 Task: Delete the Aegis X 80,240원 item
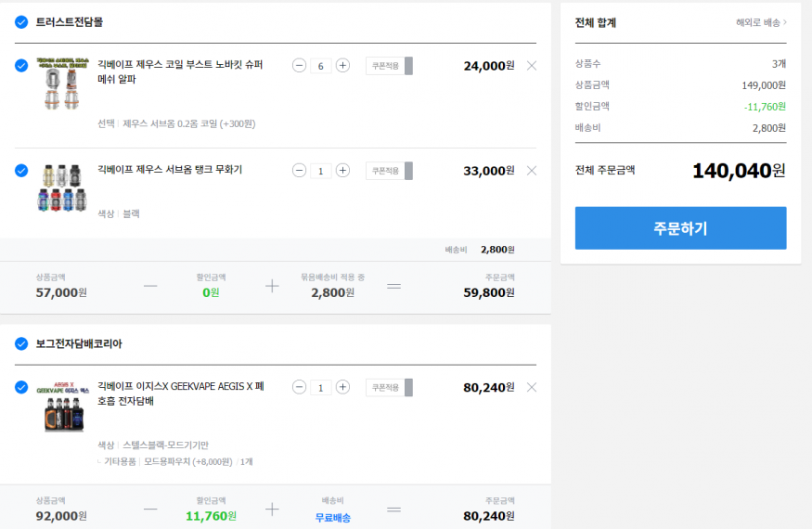532,388
